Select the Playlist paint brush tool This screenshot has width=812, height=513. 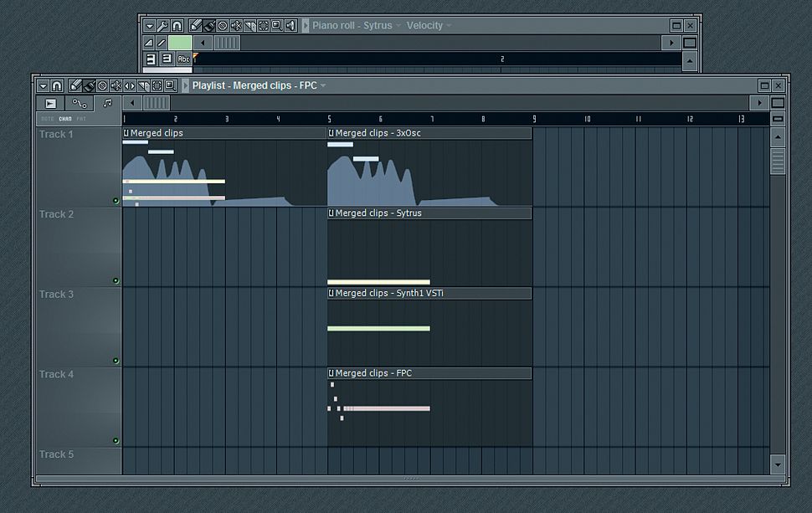point(89,85)
